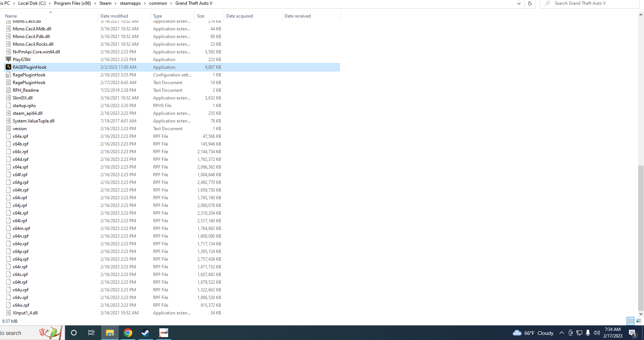Open the notification center icon
Viewport: 644px width, 340px height.
[633, 333]
